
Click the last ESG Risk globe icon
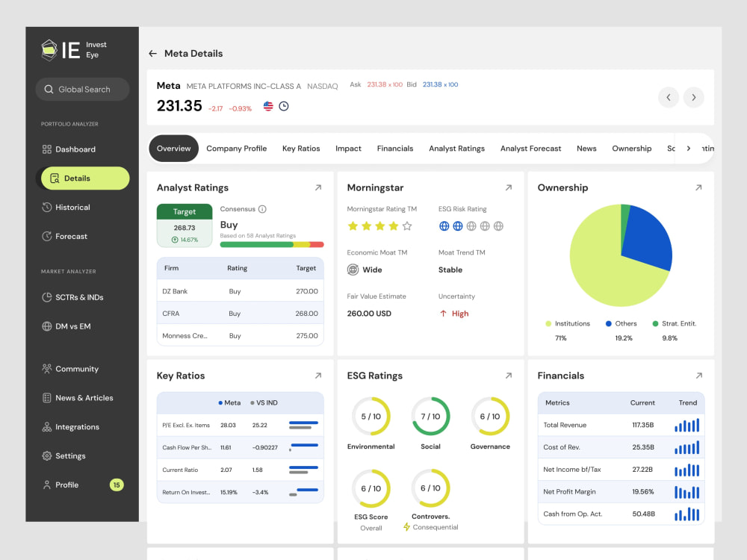pyautogui.click(x=498, y=226)
